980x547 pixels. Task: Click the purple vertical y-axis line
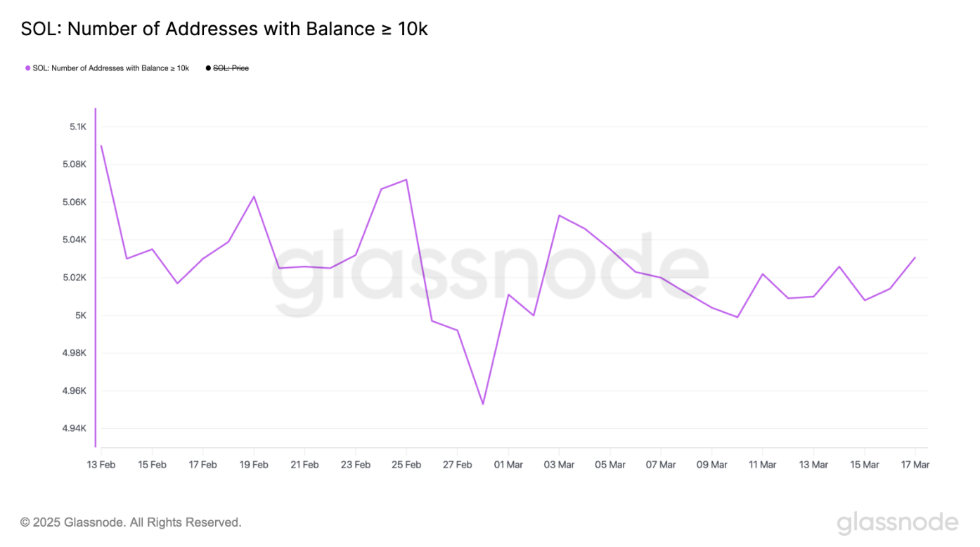point(95,277)
